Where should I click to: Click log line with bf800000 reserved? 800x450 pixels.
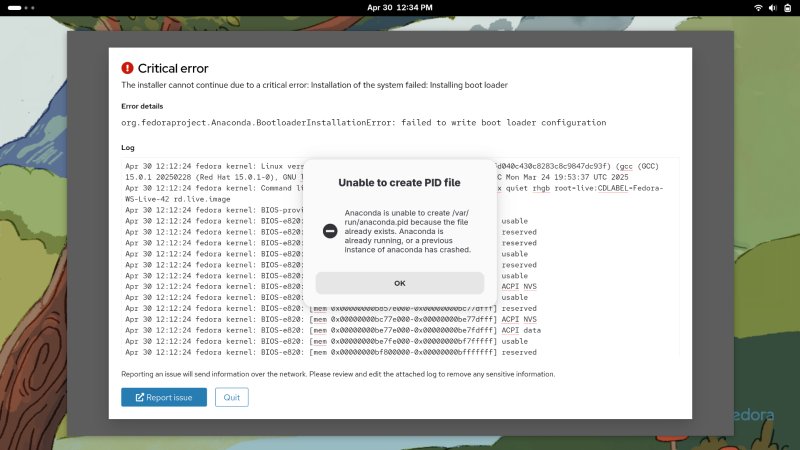coord(331,352)
